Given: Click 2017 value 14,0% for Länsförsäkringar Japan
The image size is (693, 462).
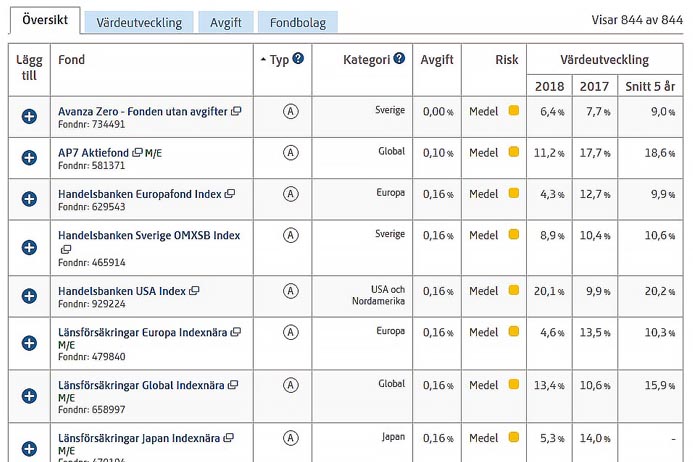Looking at the screenshot, I should (x=595, y=439).
